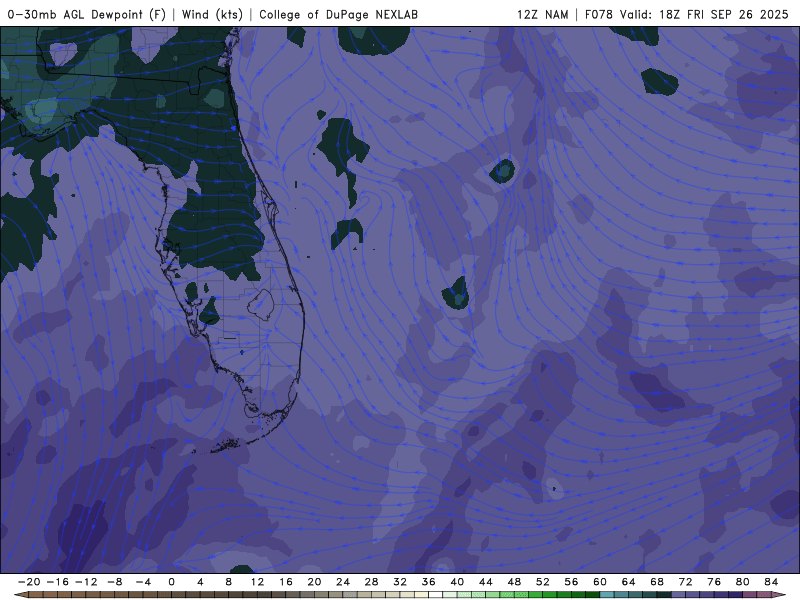Click the '0-30mb AGL Dewpoint (F)' title text
800x600 pixels.
tap(87, 14)
